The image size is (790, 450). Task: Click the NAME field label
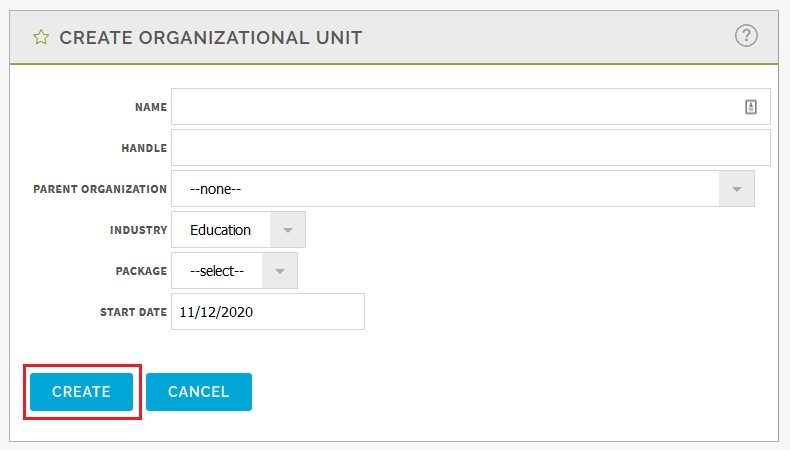(151, 107)
